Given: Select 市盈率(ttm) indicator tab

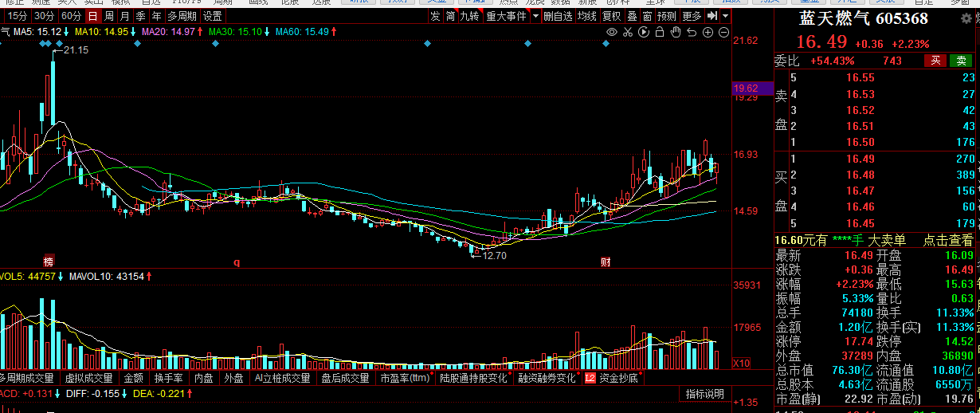Looking at the screenshot, I should (x=405, y=378).
